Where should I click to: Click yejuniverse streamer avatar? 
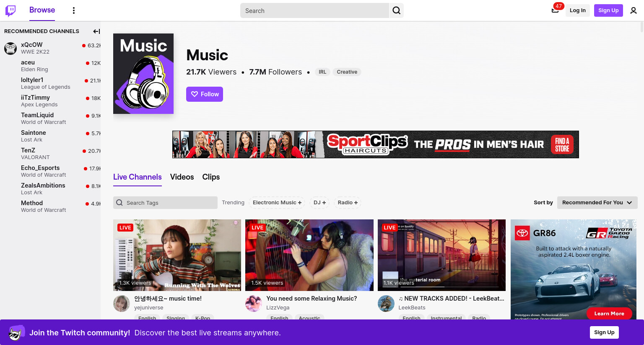click(122, 303)
